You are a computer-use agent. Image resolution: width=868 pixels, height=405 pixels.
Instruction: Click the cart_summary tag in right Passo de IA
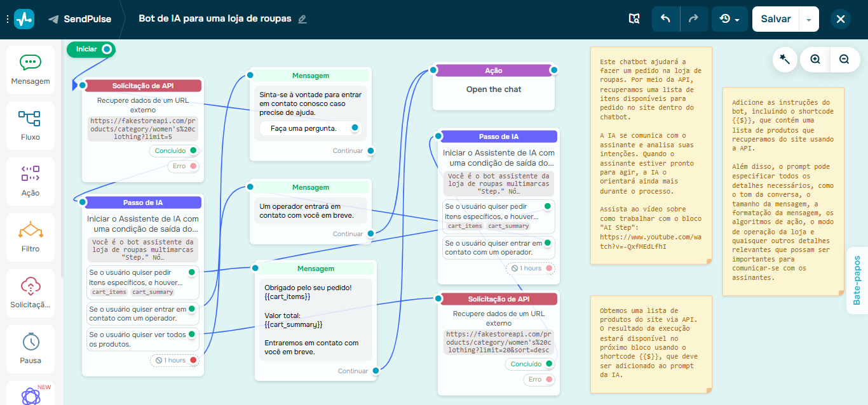[508, 226]
